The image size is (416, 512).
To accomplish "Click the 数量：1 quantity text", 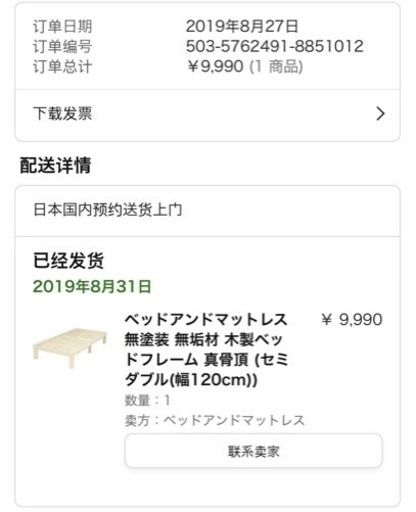I will (x=148, y=400).
